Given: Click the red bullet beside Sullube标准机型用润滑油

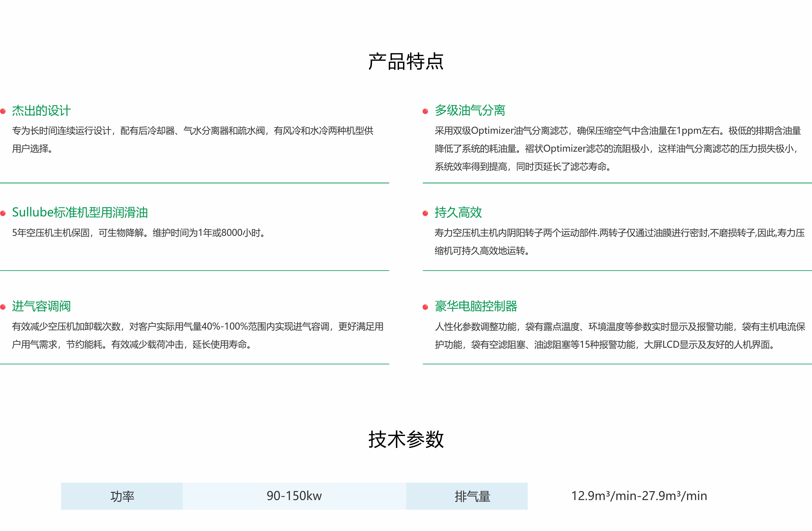Looking at the screenshot, I should coord(3,214).
